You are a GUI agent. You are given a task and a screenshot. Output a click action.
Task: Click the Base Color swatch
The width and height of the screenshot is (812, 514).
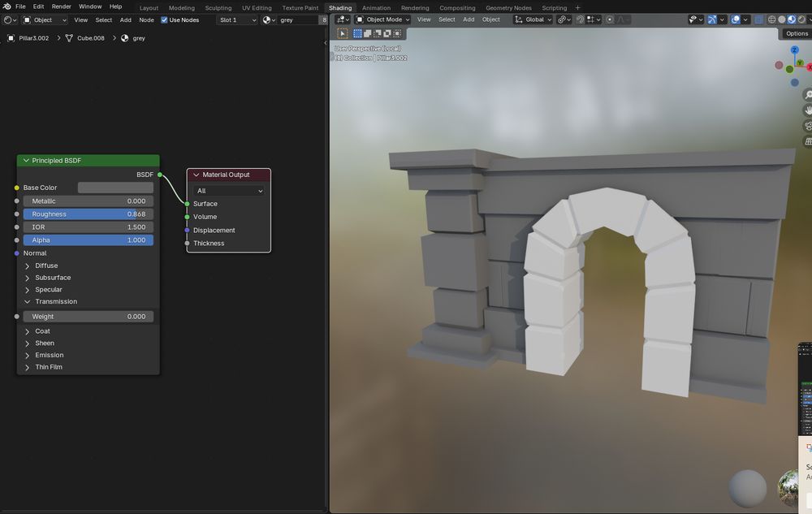tap(115, 187)
